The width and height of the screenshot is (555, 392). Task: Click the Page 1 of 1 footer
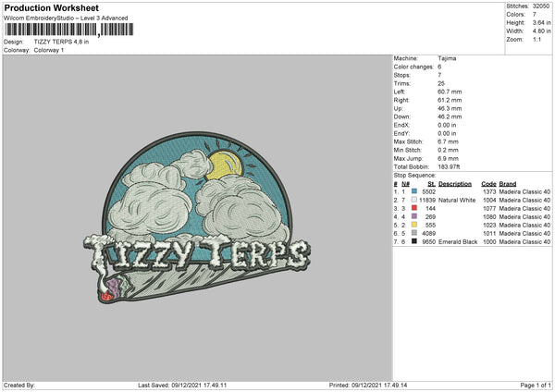[x=536, y=385]
